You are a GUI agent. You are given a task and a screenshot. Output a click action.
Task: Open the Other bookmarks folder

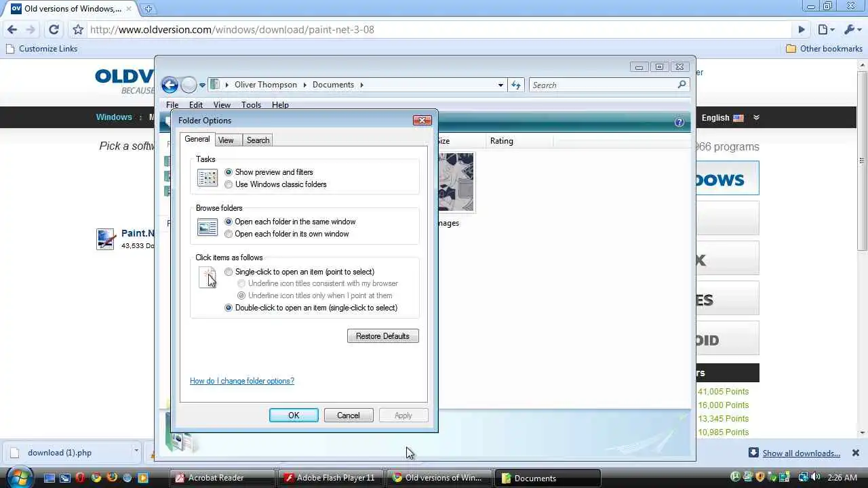pyautogui.click(x=824, y=49)
